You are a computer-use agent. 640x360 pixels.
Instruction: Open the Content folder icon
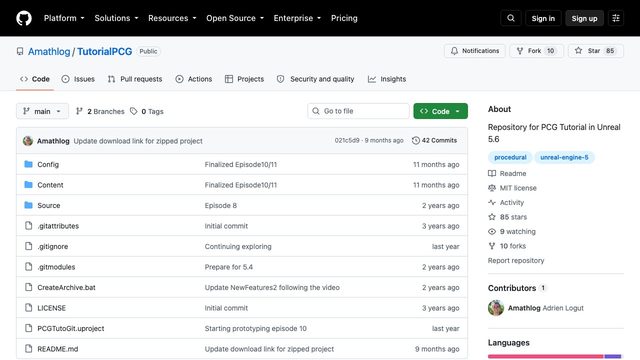(28, 184)
